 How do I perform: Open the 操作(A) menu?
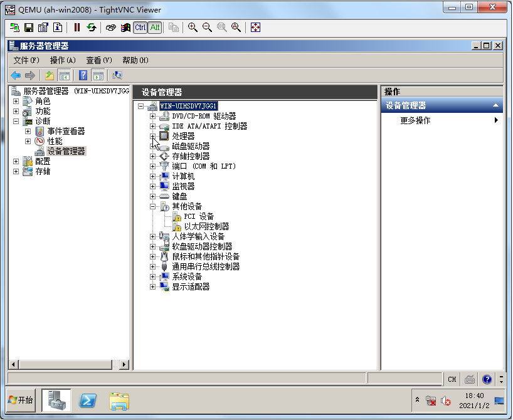tap(63, 60)
